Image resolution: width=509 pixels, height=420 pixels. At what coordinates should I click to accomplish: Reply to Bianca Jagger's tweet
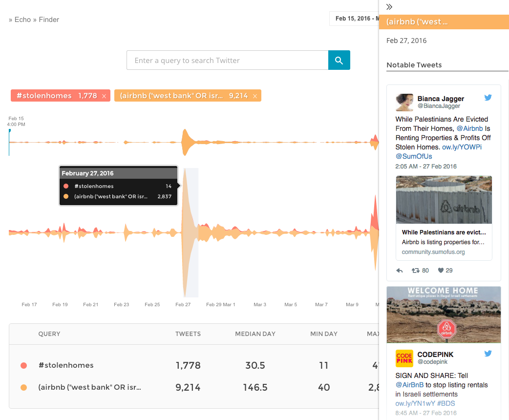(x=400, y=271)
